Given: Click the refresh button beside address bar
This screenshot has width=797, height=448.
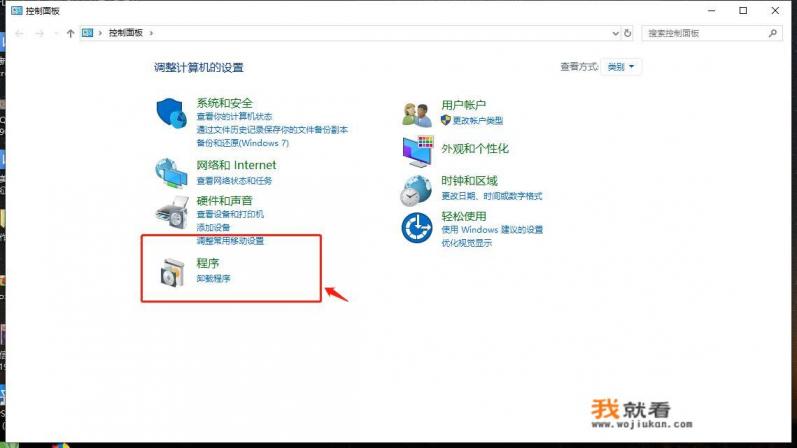Looking at the screenshot, I should coord(627,33).
